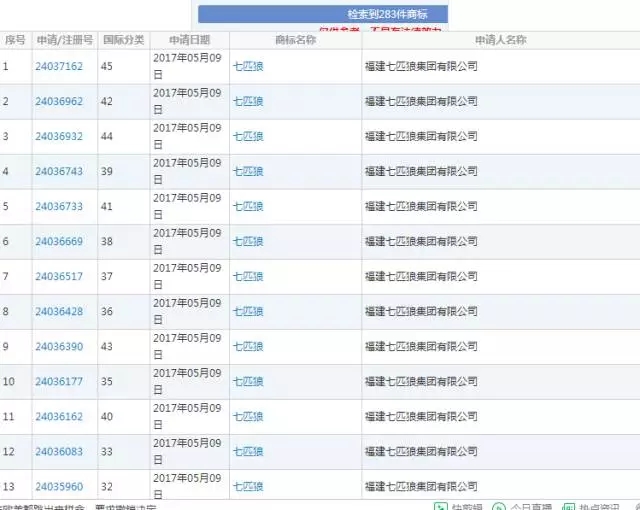This screenshot has height=510, width=640.
Task: Click the 热点资讯 icon in status bar
Action: pyautogui.click(x=569, y=506)
